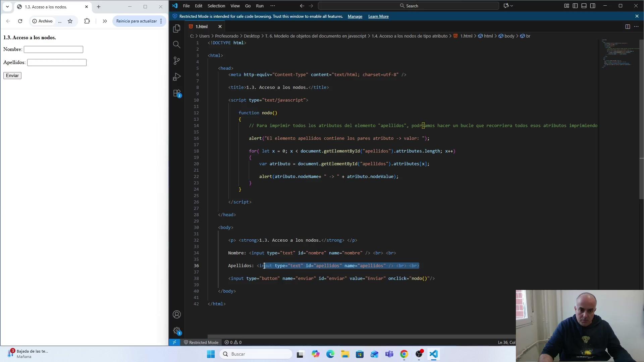Split the editor to the right
Viewport: 644px width, 362px height.
pos(628,26)
